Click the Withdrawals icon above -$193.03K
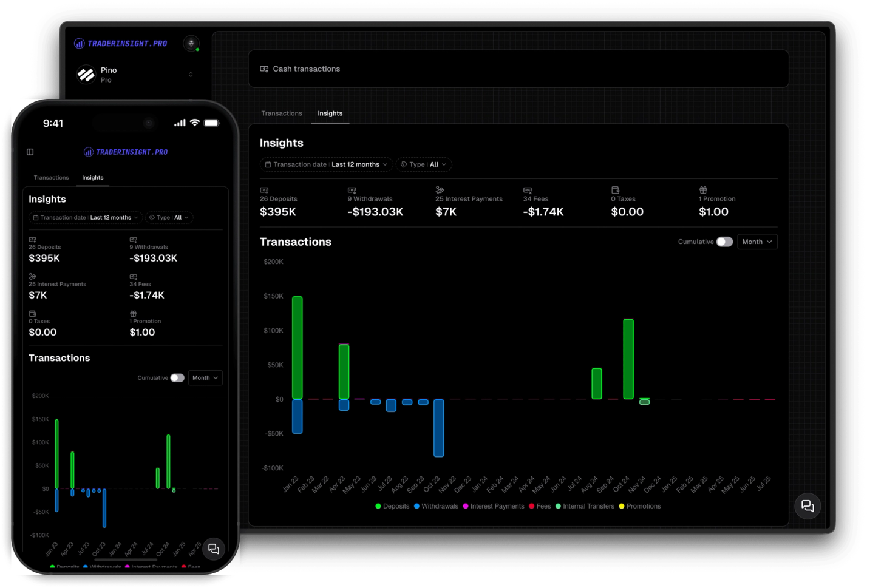This screenshot has height=588, width=884. [351, 189]
